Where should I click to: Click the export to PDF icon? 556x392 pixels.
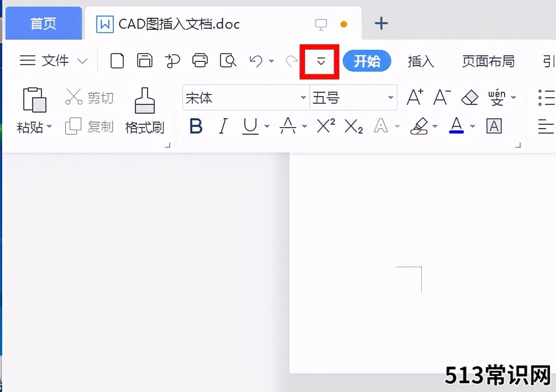point(172,61)
